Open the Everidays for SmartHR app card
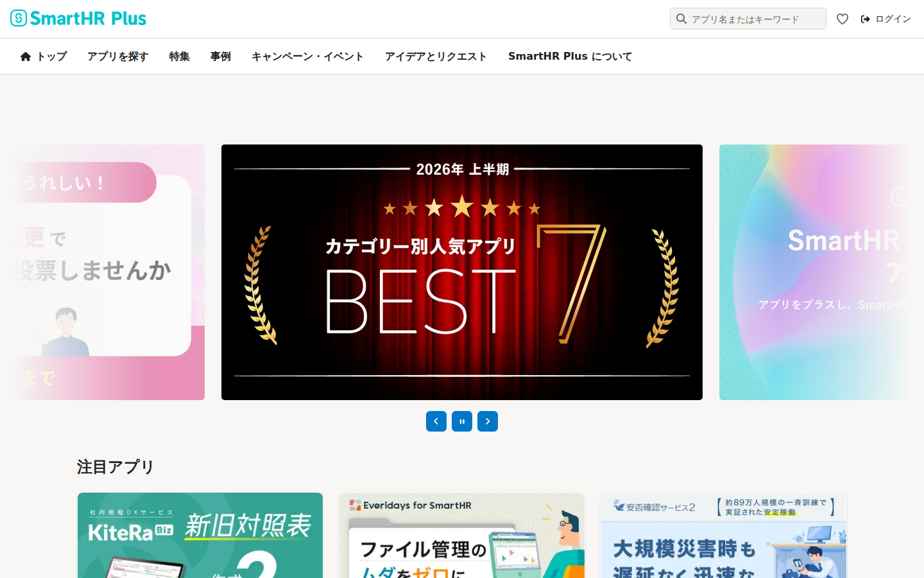 (462, 536)
